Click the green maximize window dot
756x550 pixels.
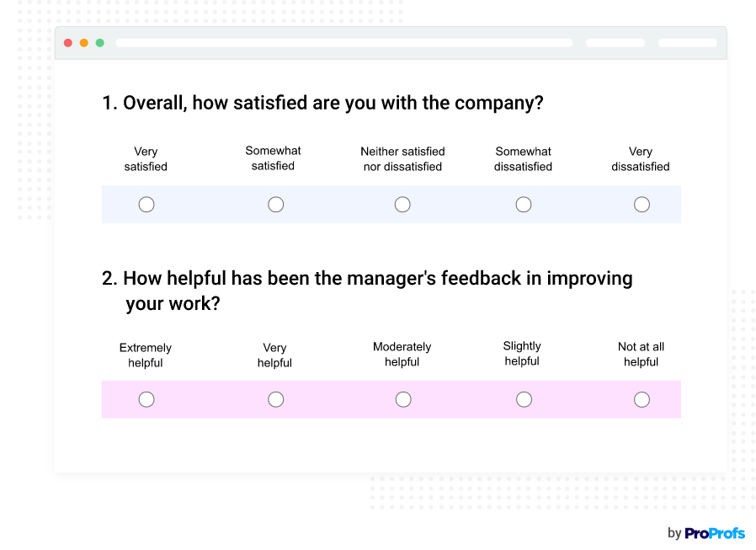point(100,43)
